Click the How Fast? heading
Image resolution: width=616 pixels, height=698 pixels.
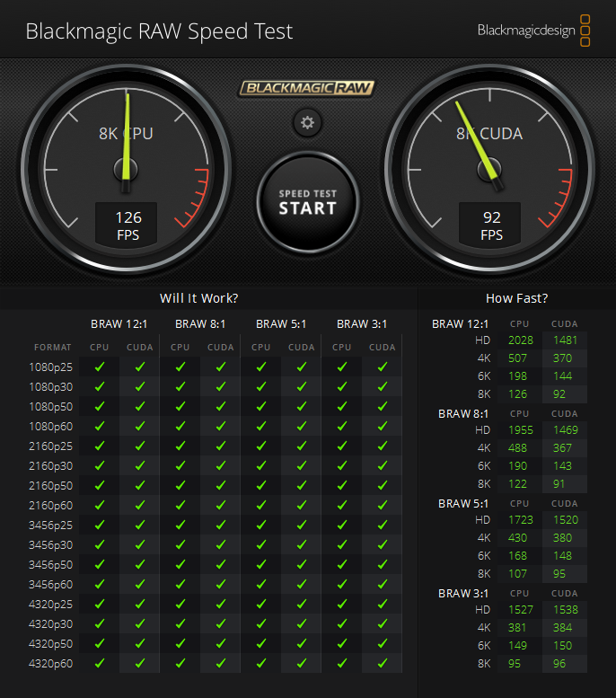(x=516, y=298)
